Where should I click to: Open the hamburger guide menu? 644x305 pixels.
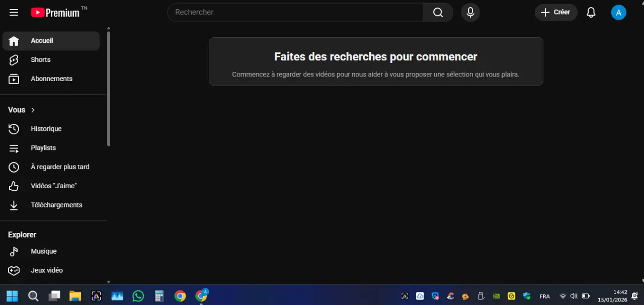click(x=14, y=12)
